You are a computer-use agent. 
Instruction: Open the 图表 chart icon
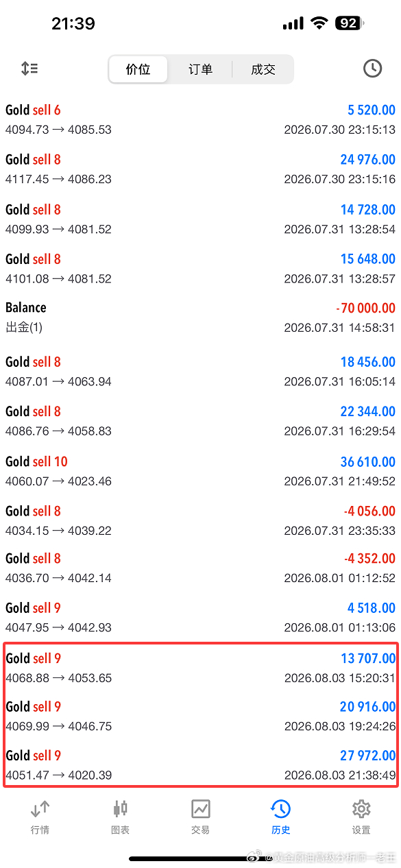tap(120, 817)
